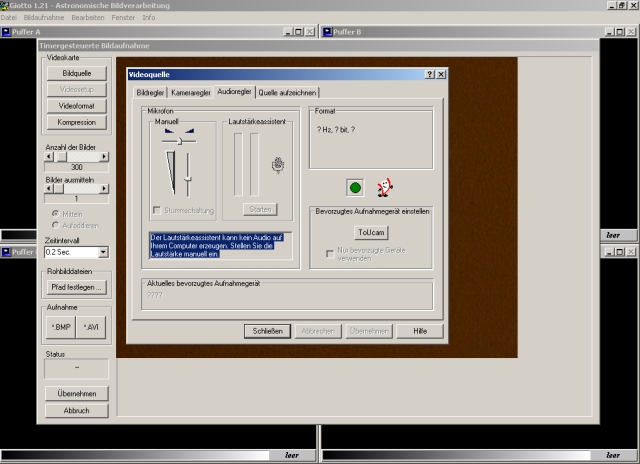This screenshot has width=640, height=464.
Task: Click the green record indicator button
Action: coord(354,187)
